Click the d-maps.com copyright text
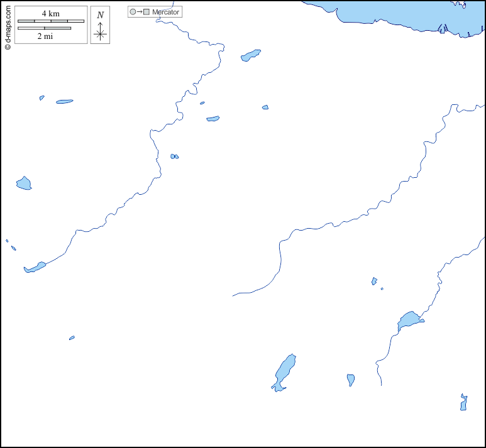 7,25
